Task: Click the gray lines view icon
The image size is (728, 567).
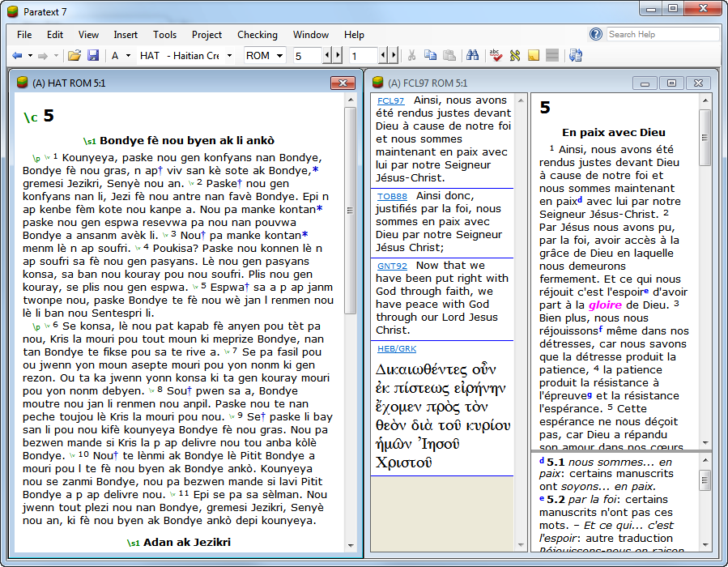Action: 552,56
